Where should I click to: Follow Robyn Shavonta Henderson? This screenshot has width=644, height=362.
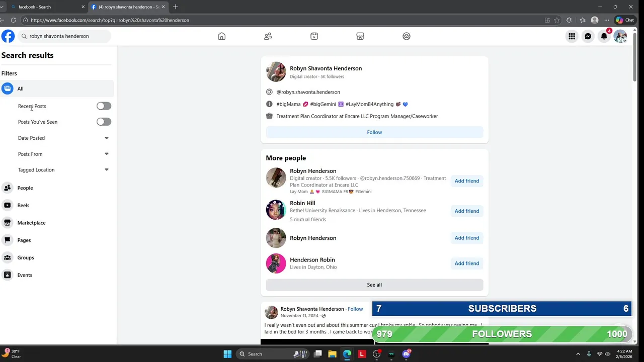(374, 132)
